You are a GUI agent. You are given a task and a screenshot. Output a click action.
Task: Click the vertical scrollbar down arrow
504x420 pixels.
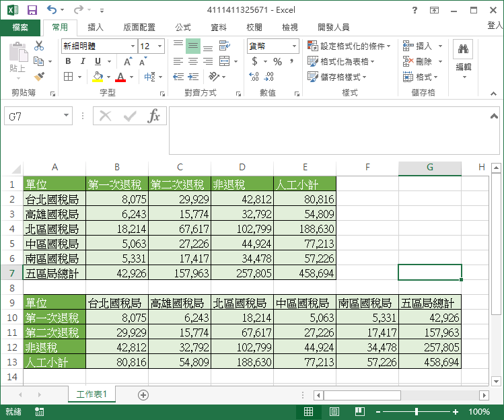[497, 382]
